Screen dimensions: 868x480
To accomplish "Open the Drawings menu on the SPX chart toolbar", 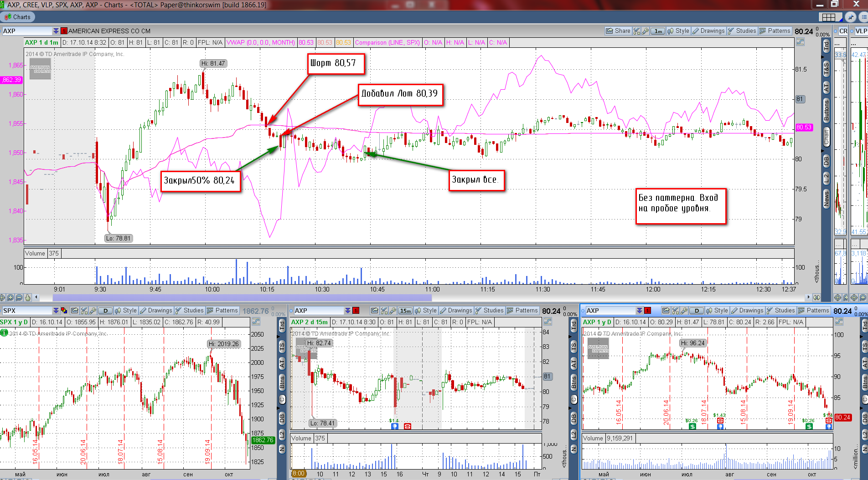I will tap(156, 311).
